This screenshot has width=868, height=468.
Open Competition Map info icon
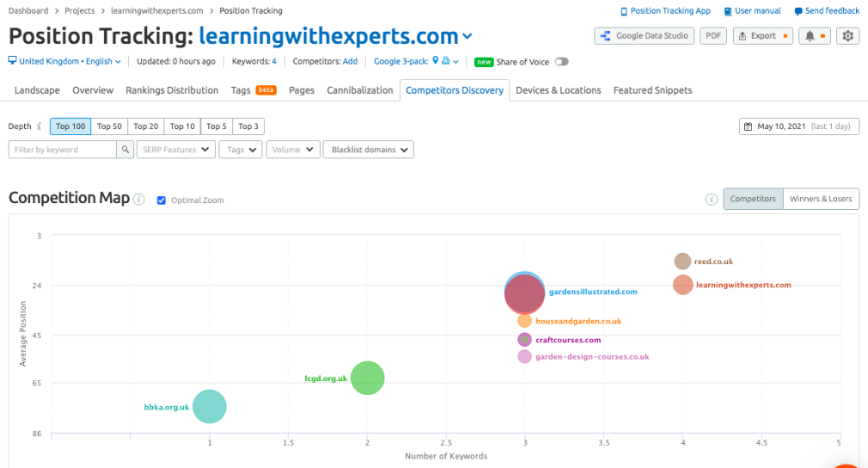(x=139, y=200)
